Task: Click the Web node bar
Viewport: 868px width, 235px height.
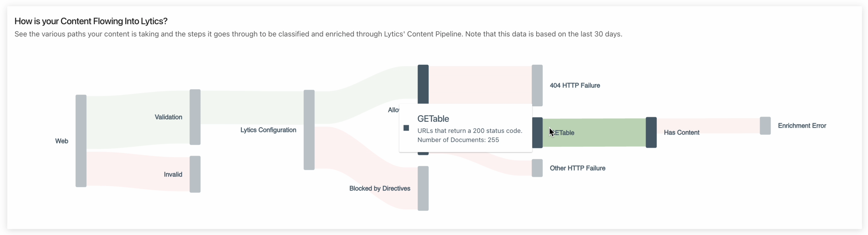Action: (81, 141)
